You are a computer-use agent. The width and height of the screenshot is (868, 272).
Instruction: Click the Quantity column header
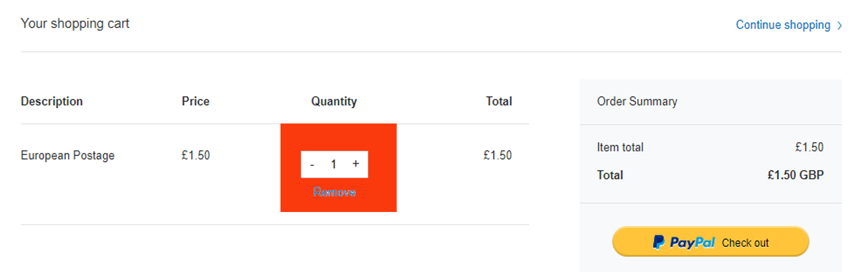334,101
